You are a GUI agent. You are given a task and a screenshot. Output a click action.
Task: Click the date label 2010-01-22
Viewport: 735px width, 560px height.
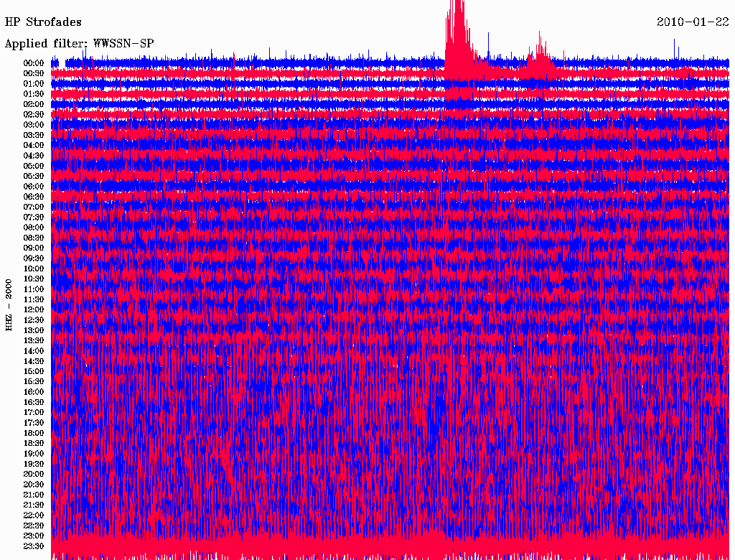click(x=693, y=22)
